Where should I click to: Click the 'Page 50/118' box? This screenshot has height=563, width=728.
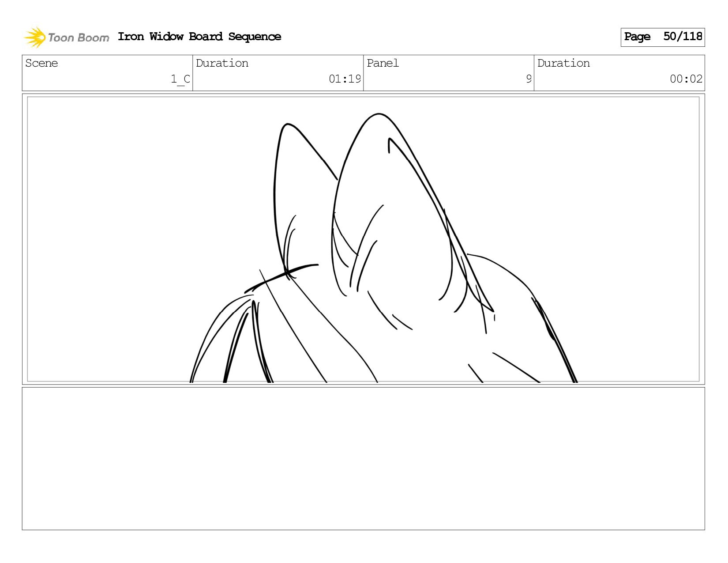point(663,37)
